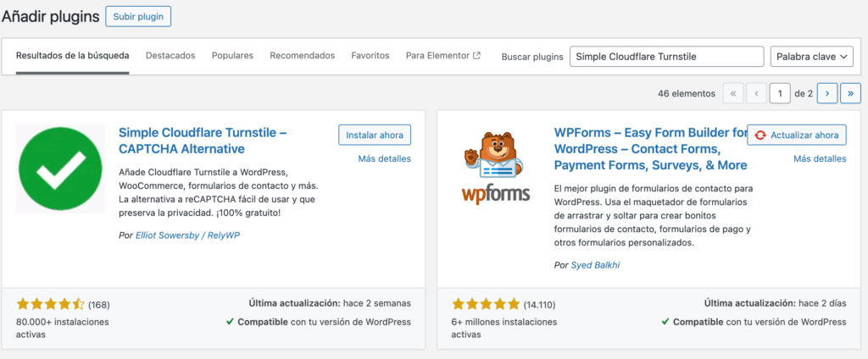Go to next page of results
The image size is (868, 359).
click(827, 93)
